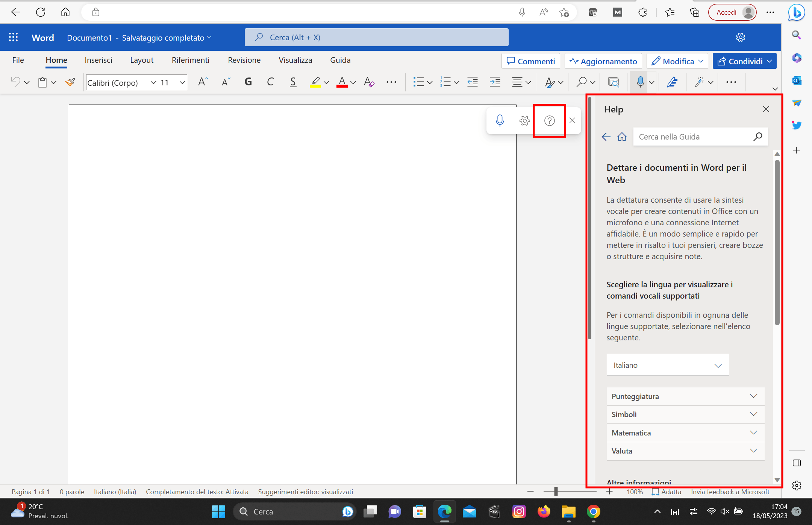The image size is (812, 525).
Task: Open the Italiano language dropdown in Help
Action: (x=667, y=365)
